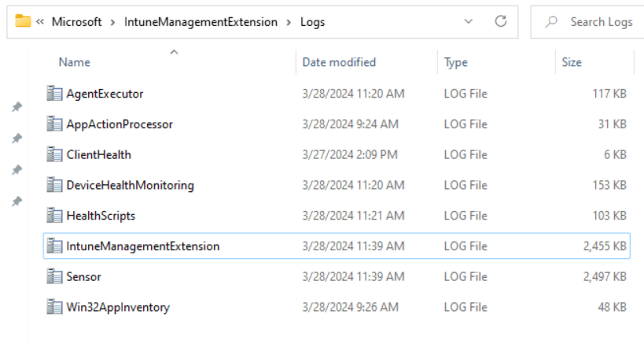Open the chevron after IntuneManagementExtension breadcrumb

(x=289, y=22)
